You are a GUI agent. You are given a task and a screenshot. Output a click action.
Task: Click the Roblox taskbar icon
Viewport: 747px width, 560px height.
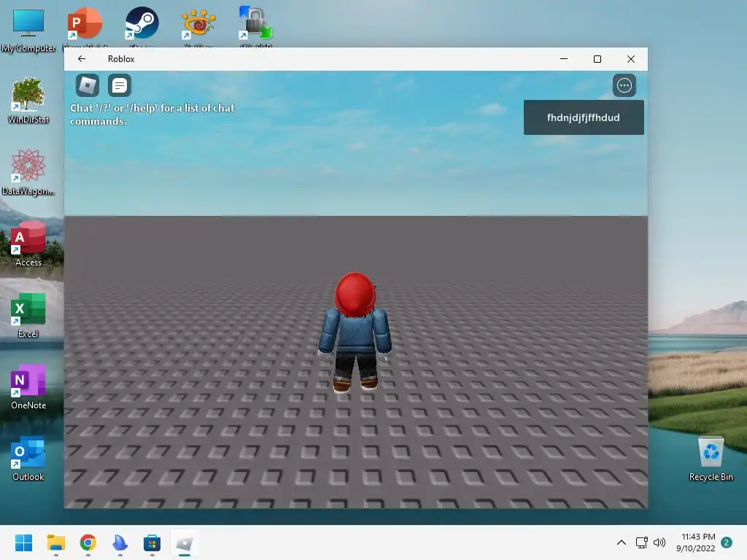[x=185, y=542]
